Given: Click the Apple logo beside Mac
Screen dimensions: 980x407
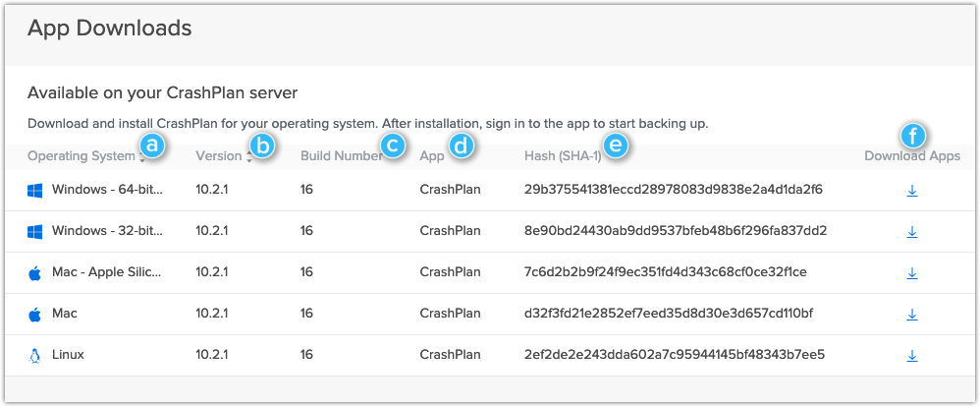Looking at the screenshot, I should (34, 314).
